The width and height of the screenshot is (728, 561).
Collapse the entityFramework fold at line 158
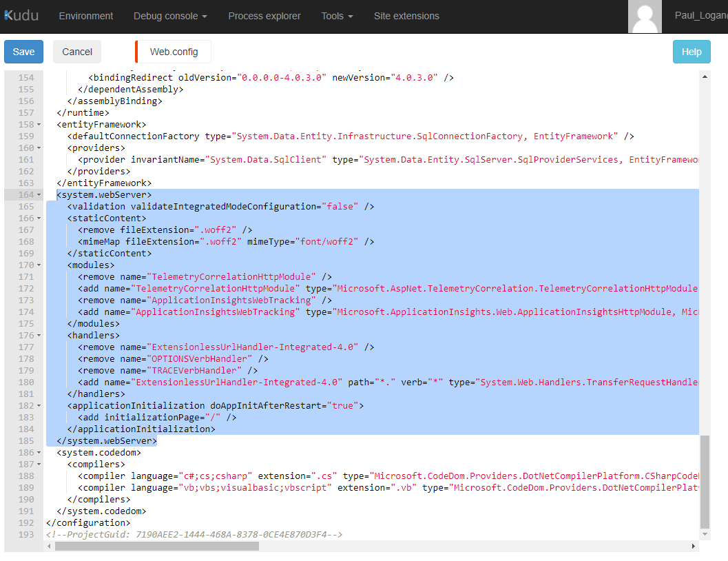(39, 125)
